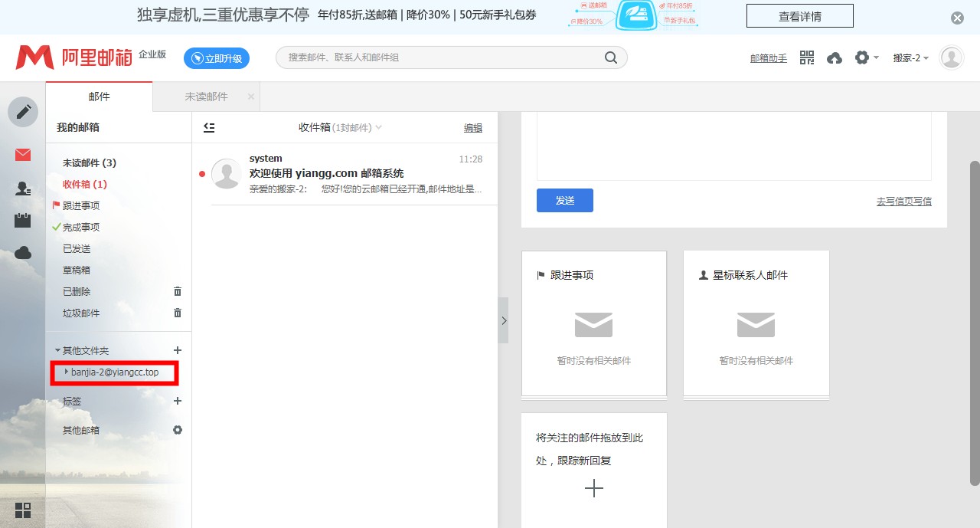This screenshot has height=528, width=980.
Task: Click the 跟进事项 card title
Action: tap(572, 275)
